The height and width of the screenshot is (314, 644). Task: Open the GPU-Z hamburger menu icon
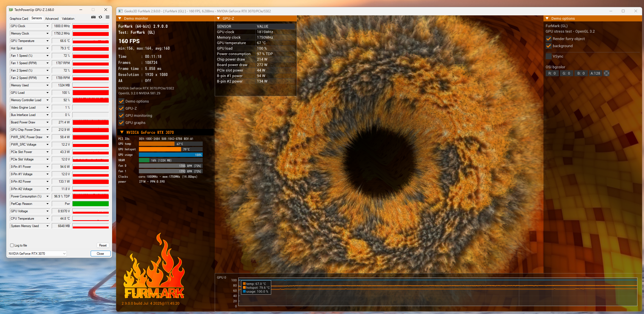[107, 17]
